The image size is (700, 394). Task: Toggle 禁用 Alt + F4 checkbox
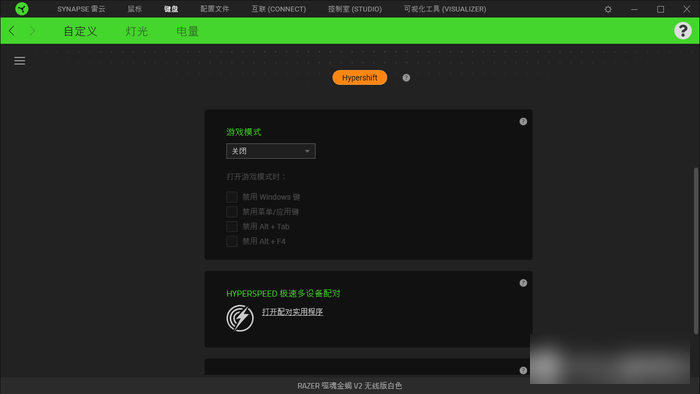(x=232, y=241)
